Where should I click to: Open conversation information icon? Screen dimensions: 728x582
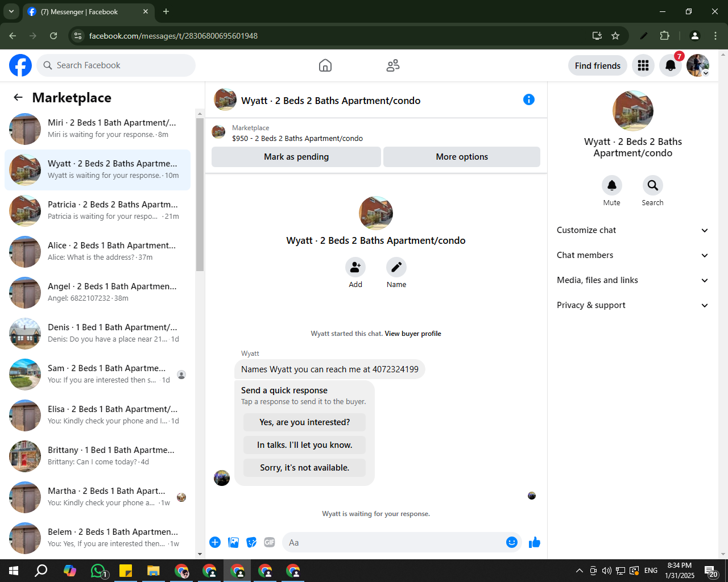point(529,99)
